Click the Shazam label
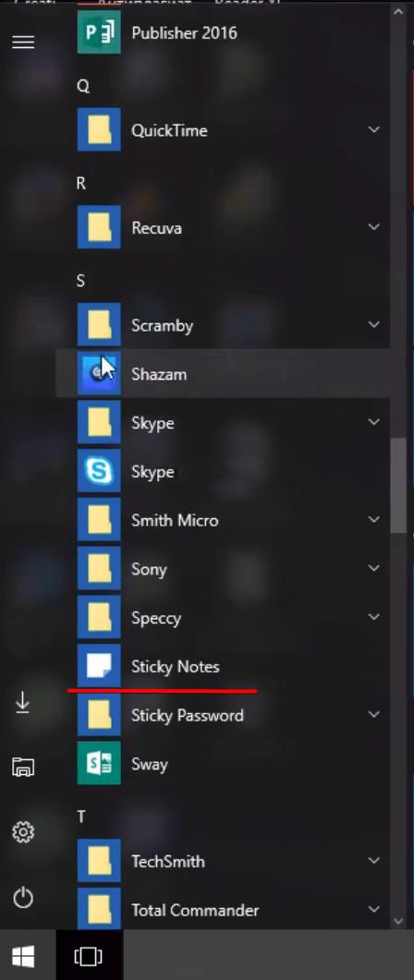The width and height of the screenshot is (414, 980). tap(159, 374)
